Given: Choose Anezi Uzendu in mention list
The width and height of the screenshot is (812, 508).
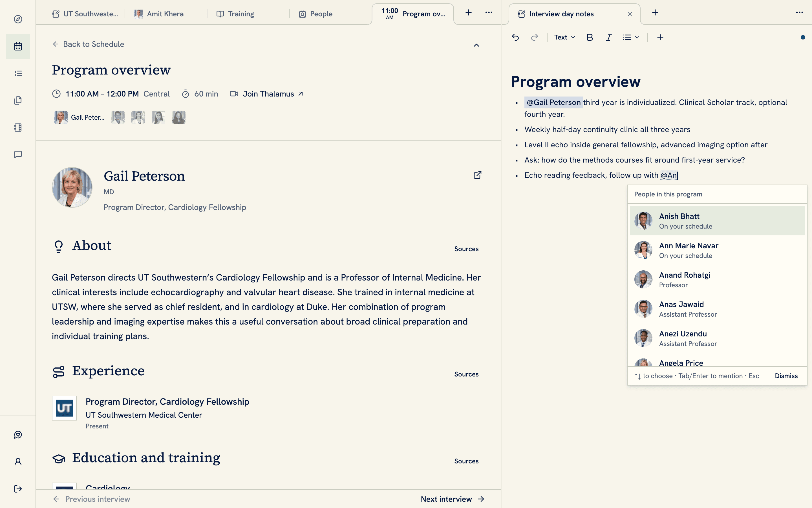Looking at the screenshot, I should coord(717,338).
